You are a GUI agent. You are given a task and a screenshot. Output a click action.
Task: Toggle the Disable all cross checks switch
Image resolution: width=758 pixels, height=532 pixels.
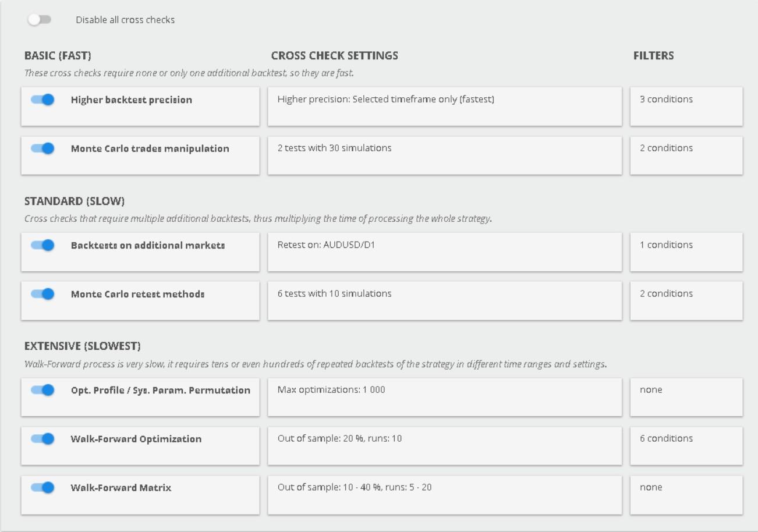[x=40, y=20]
